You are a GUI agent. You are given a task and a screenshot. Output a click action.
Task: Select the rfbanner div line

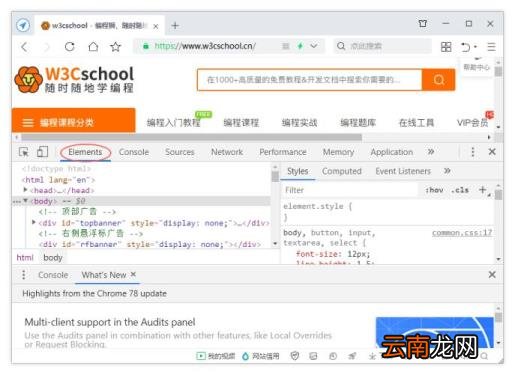[150, 244]
